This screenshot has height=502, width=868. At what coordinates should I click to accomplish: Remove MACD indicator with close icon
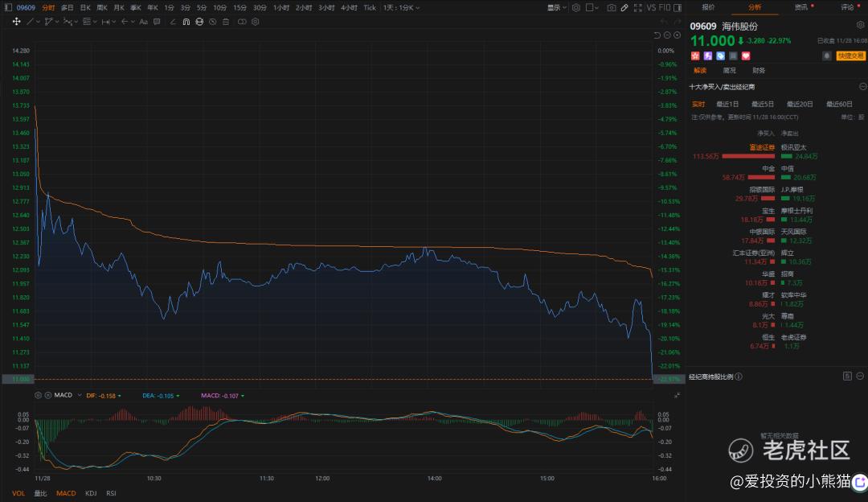coord(48,395)
